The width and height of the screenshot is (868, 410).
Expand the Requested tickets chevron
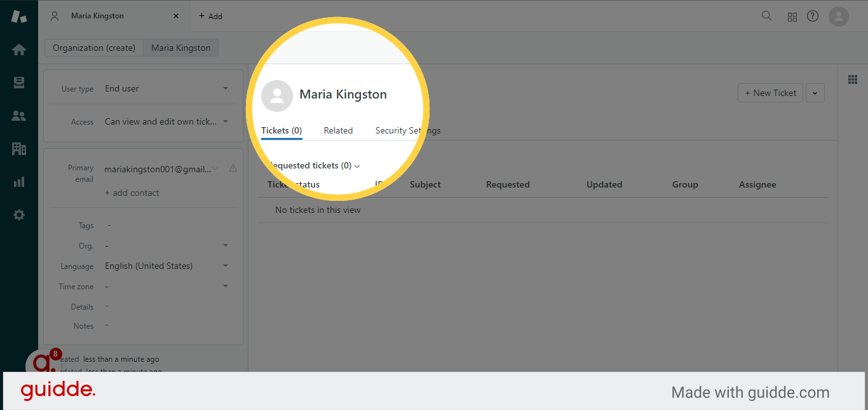[356, 165]
